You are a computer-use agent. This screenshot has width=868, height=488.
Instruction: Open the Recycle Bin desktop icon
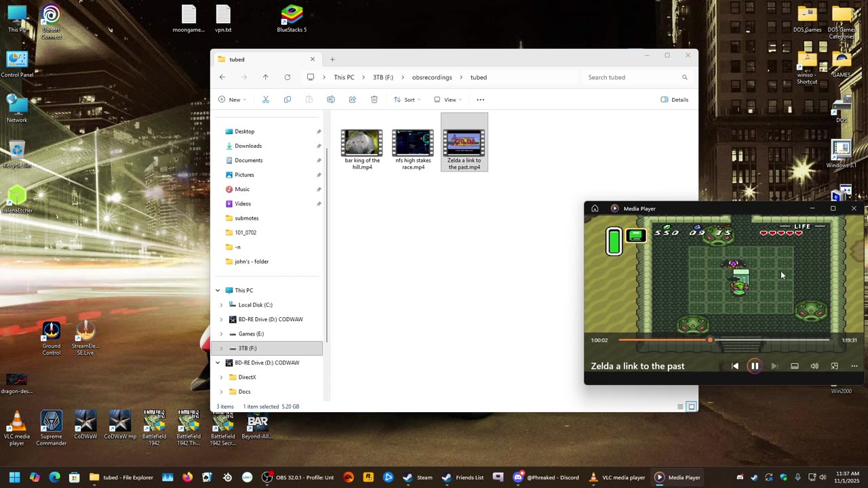(x=17, y=155)
